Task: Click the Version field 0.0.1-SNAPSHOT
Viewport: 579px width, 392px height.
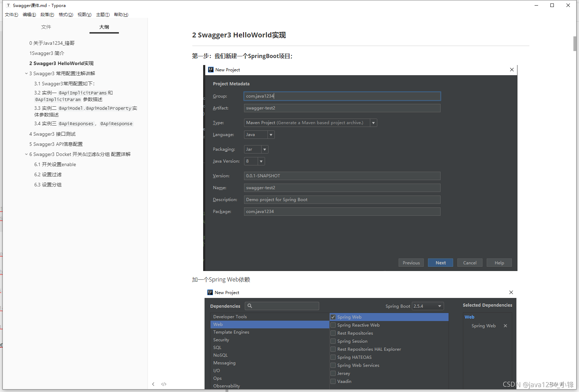Action: point(342,176)
